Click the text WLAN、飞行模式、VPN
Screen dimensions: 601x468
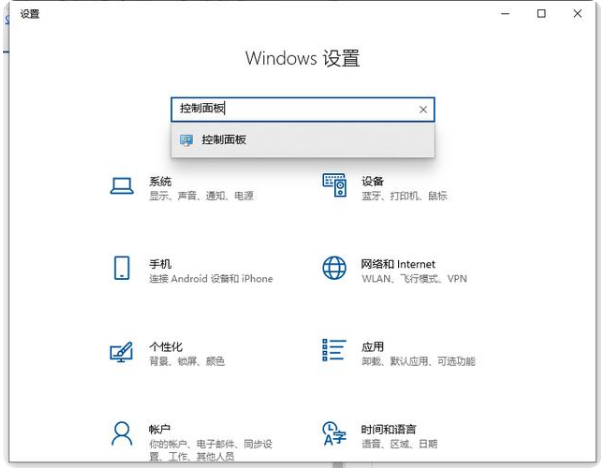click(414, 279)
